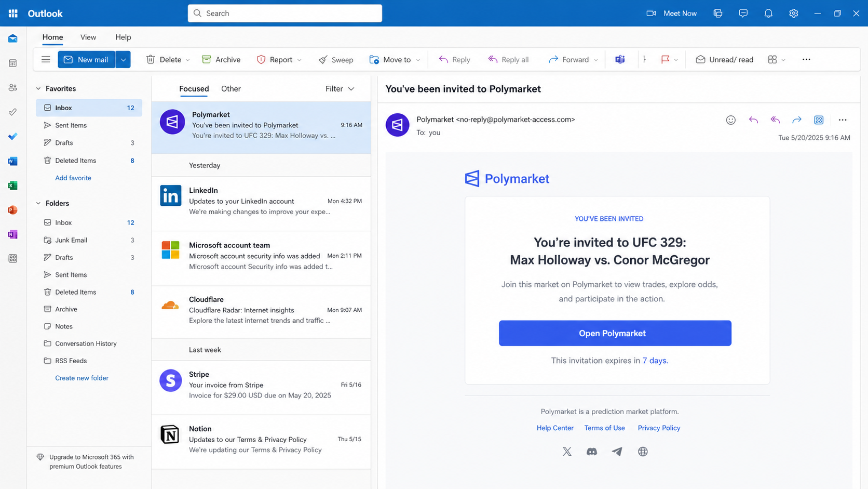The height and width of the screenshot is (489, 868).
Task: Open People in the left app rail
Action: click(x=13, y=88)
